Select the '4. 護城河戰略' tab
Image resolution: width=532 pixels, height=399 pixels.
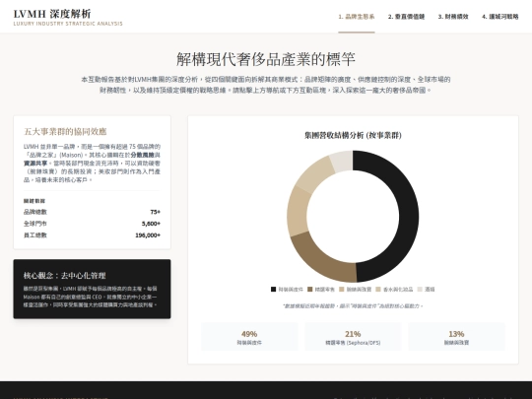tap(500, 17)
